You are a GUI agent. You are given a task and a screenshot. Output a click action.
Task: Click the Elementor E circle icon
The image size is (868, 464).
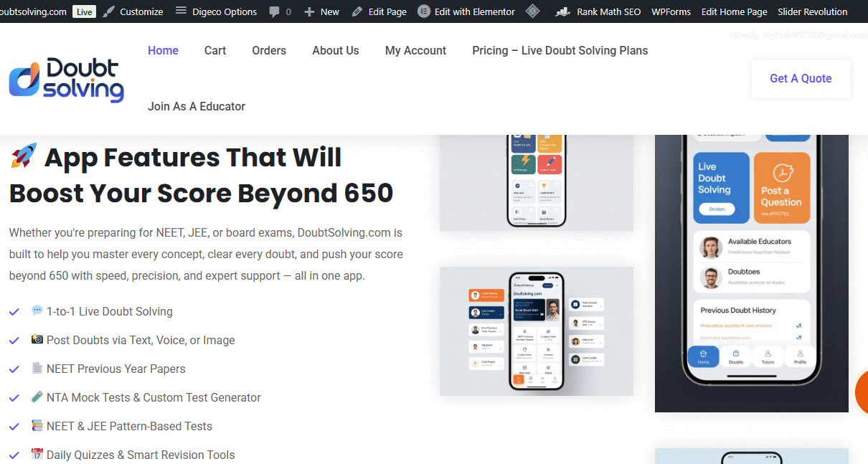423,11
